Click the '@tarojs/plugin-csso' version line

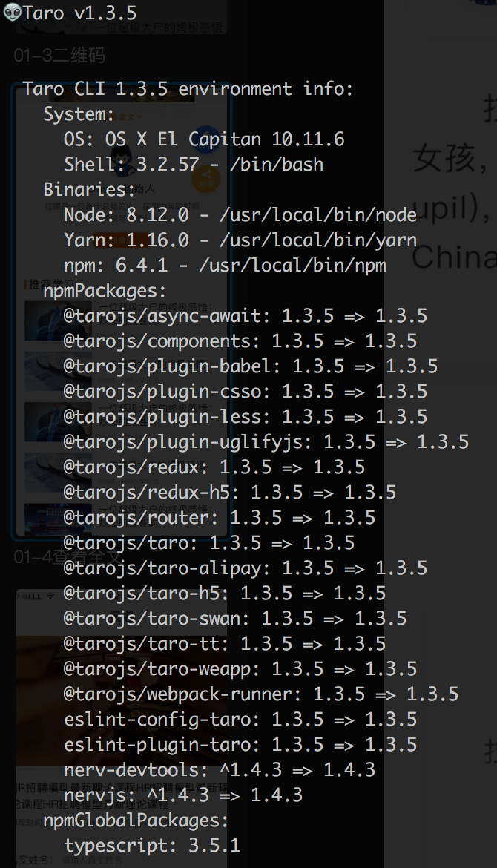(x=246, y=392)
